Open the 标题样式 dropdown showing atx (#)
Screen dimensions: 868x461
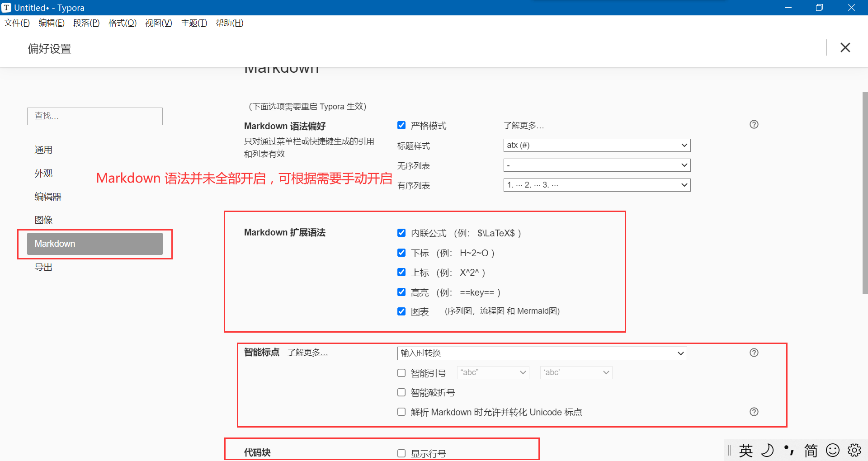click(596, 145)
